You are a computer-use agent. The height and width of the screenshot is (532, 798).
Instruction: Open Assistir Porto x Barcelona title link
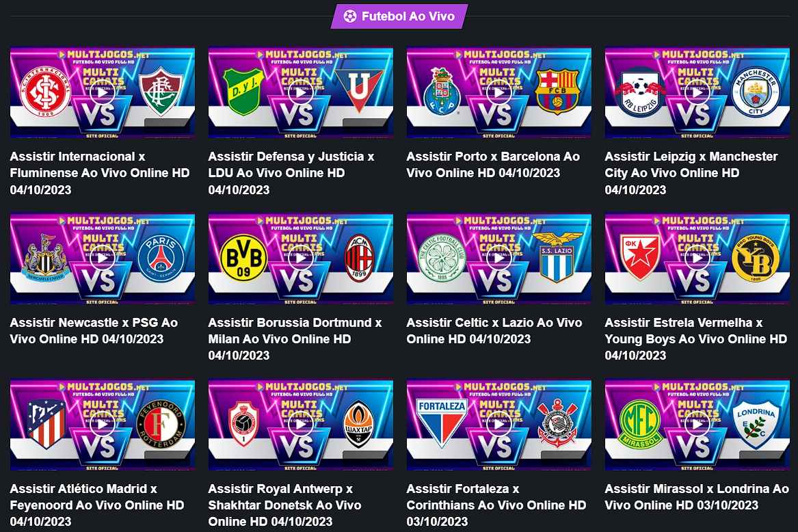point(493,164)
